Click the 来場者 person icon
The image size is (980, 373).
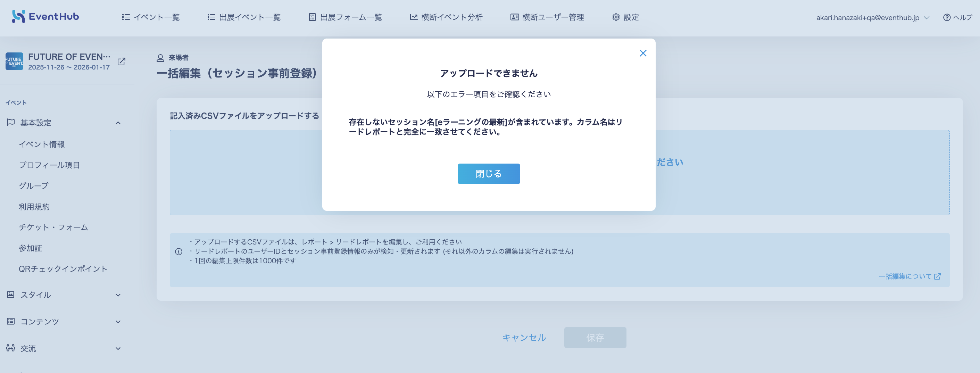click(x=160, y=58)
